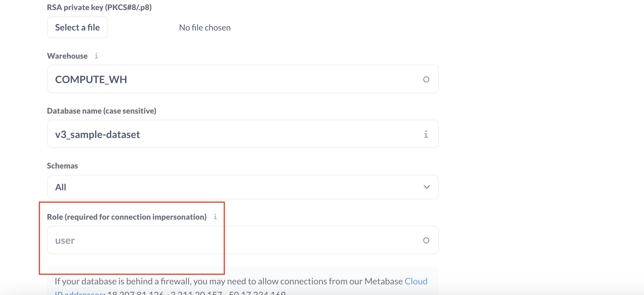The image size is (644, 295).
Task: Click the info icon beside Warehouse label
Action: click(x=97, y=56)
